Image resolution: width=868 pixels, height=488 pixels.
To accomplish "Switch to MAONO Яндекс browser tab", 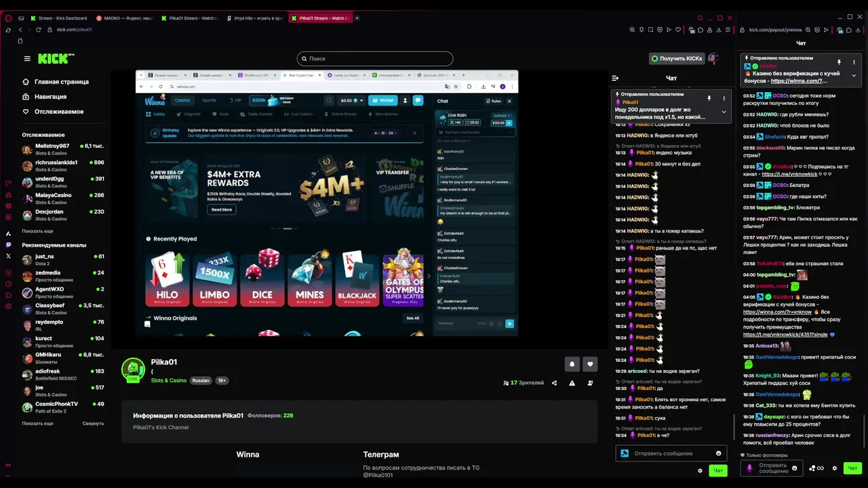I will tap(125, 18).
